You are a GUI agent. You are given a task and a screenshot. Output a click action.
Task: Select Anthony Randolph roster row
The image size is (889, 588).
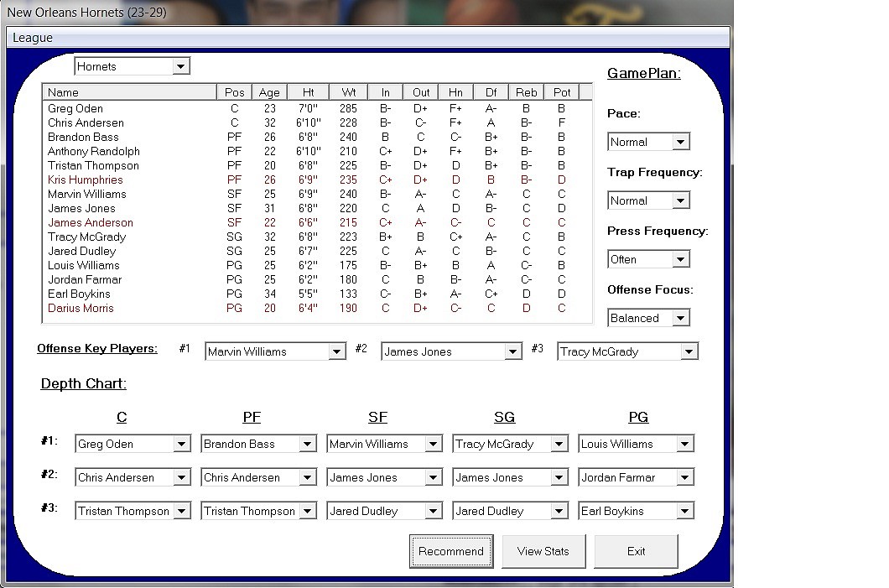[x=318, y=151]
